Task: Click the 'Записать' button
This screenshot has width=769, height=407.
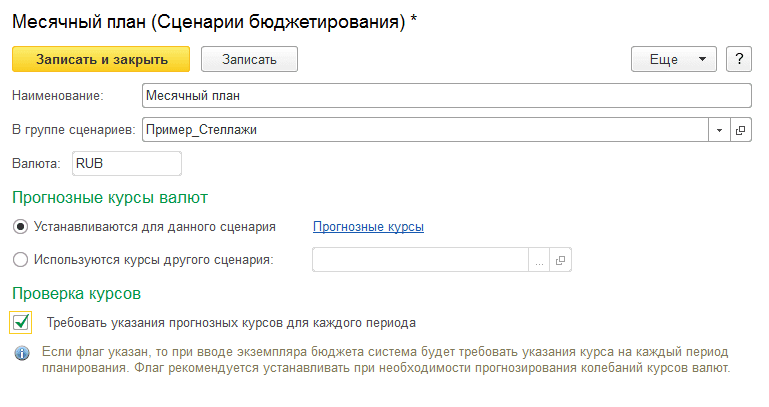Action: tap(250, 59)
